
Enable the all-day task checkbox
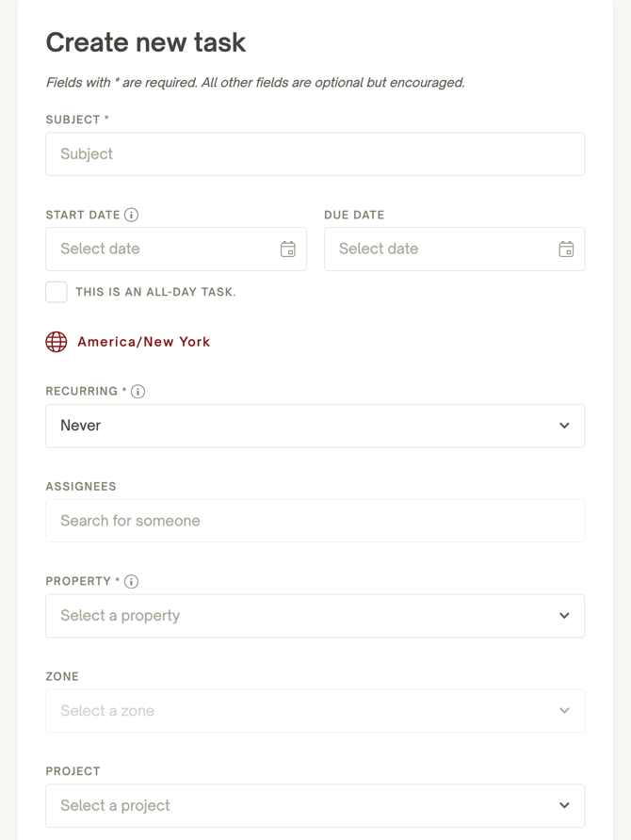point(56,292)
